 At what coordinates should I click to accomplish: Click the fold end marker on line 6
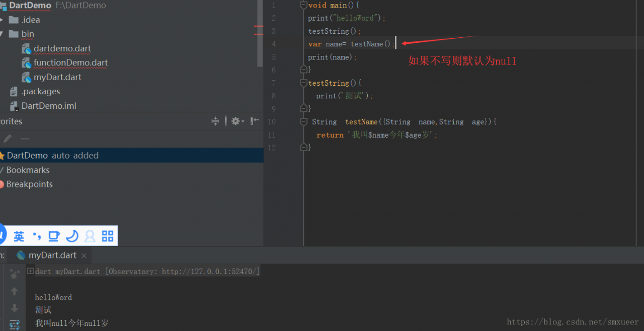pos(303,70)
